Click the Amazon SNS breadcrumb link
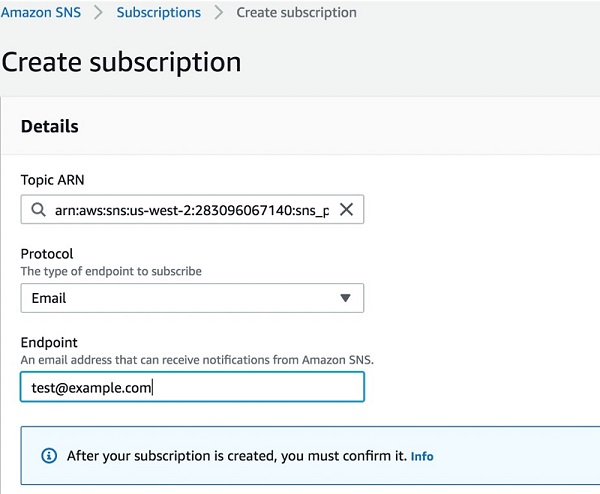Screen dimensions: 600x494 coord(41,12)
